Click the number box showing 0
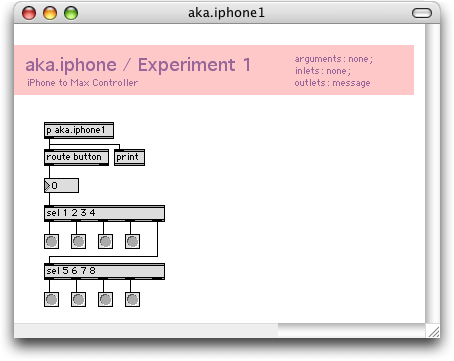The height and width of the screenshot is (361, 454). [62, 186]
